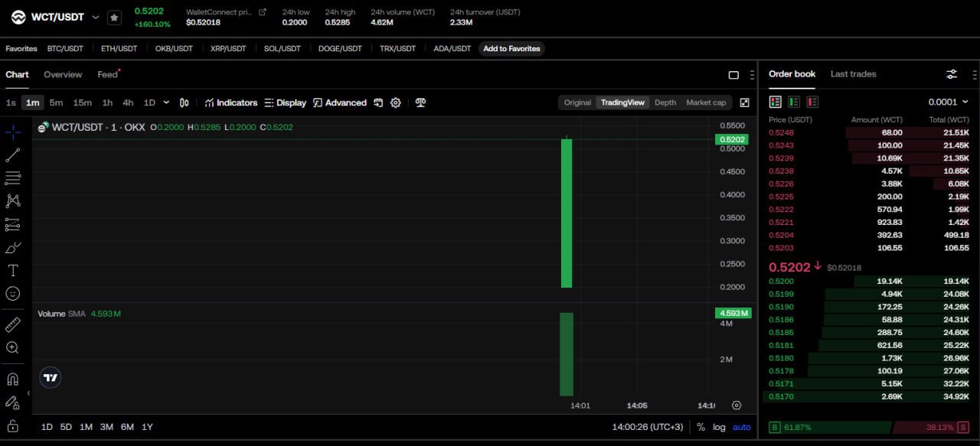Open the ETH/USDT favorite pair

(x=119, y=48)
